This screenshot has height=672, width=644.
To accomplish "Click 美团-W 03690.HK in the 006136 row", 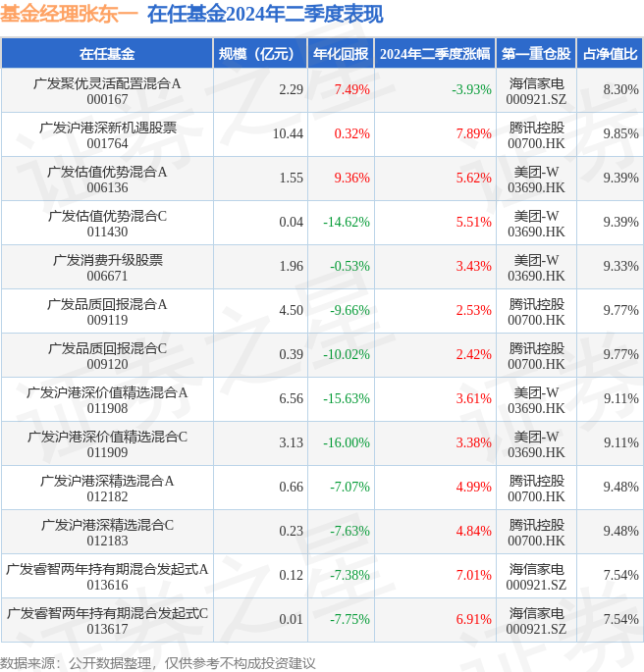I will point(536,180).
